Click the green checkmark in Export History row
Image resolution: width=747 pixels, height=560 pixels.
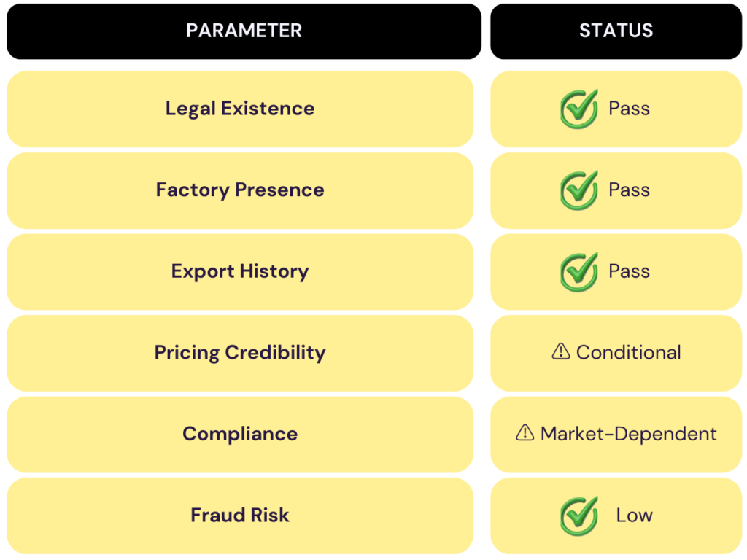pos(579,272)
